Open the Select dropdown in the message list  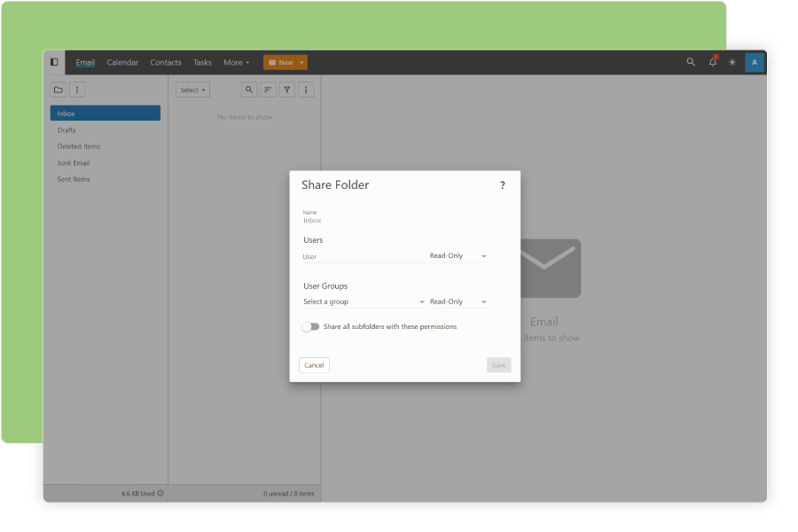click(193, 90)
